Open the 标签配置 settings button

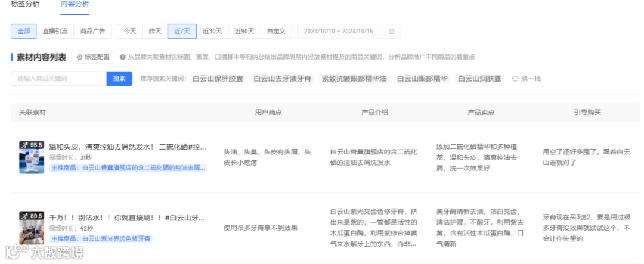pyautogui.click(x=93, y=57)
